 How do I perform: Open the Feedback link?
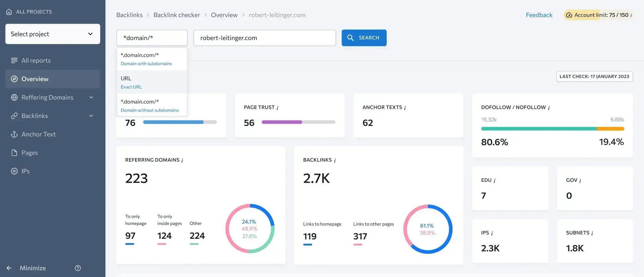coord(539,15)
